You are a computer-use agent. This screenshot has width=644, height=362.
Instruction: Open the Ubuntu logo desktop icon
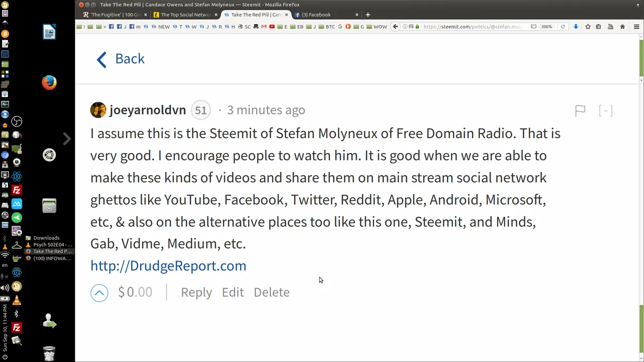point(49,155)
